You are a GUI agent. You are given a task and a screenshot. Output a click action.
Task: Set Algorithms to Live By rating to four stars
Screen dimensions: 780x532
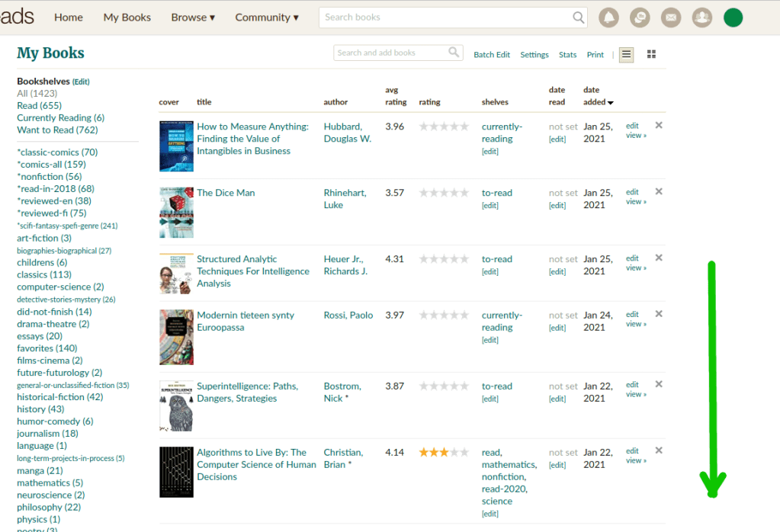(x=454, y=453)
